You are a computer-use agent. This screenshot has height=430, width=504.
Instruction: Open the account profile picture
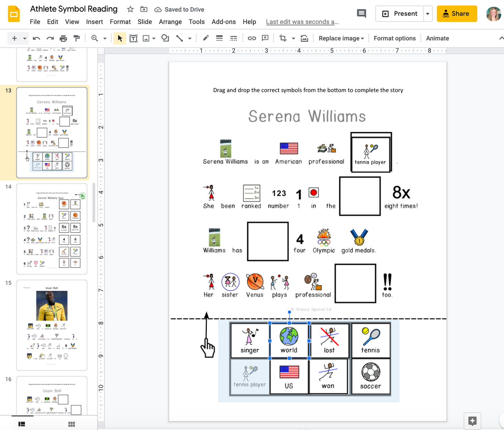click(x=494, y=14)
